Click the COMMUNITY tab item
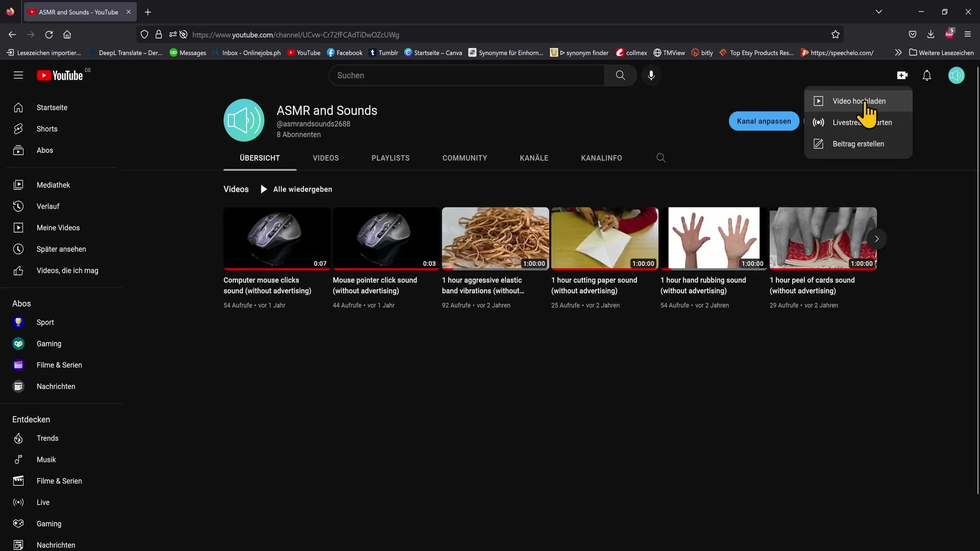Screen dimensions: 980x551 [464, 158]
